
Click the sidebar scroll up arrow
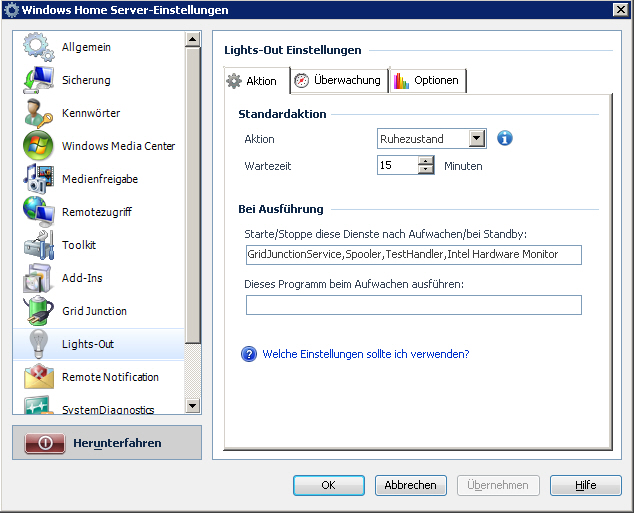pyautogui.click(x=192, y=40)
